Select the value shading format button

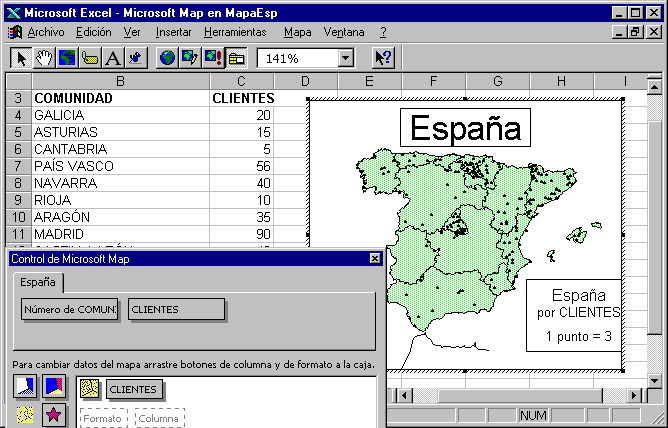(x=26, y=387)
